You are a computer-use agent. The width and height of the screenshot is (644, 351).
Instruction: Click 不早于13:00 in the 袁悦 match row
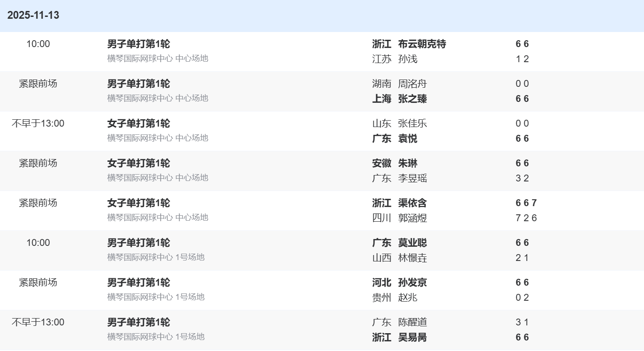38,123
